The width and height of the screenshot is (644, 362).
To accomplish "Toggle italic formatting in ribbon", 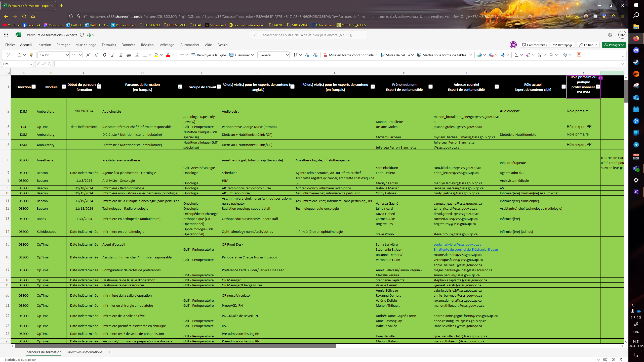I will (113, 55).
